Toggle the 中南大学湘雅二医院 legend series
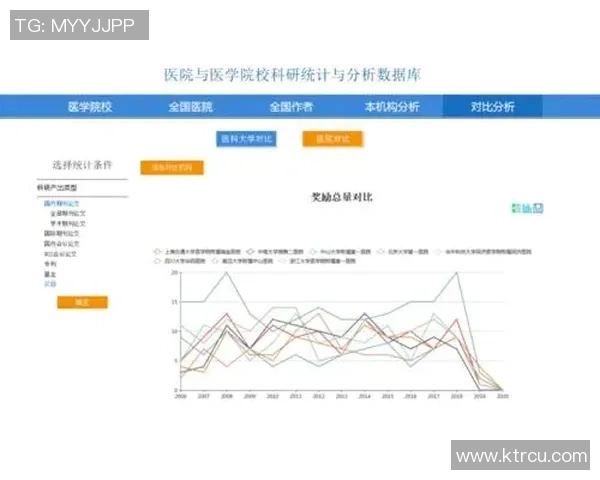This screenshot has width=600, height=480. (275, 252)
